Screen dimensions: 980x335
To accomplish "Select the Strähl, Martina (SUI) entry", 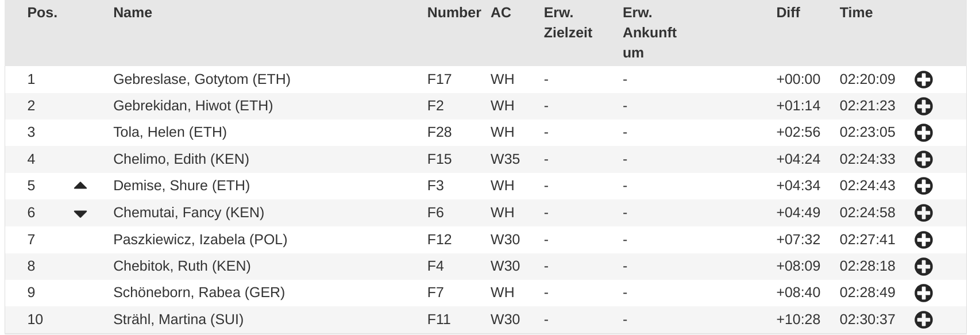I will click(178, 319).
